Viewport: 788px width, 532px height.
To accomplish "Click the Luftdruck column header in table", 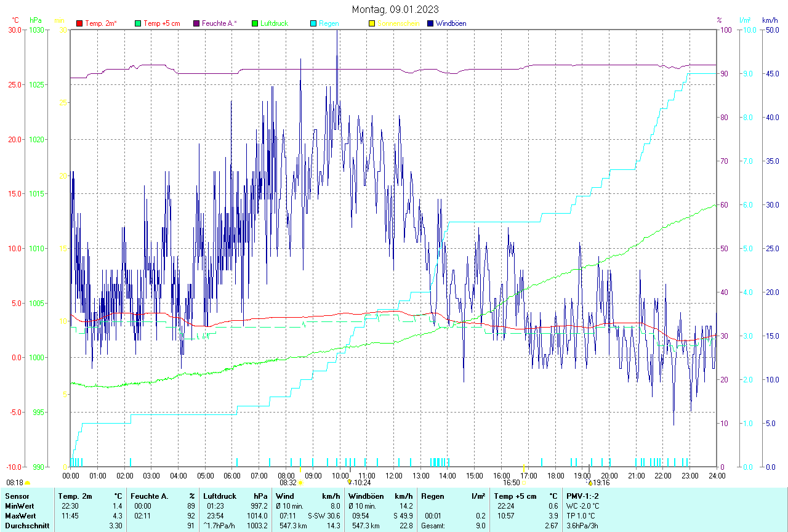I will [219, 496].
